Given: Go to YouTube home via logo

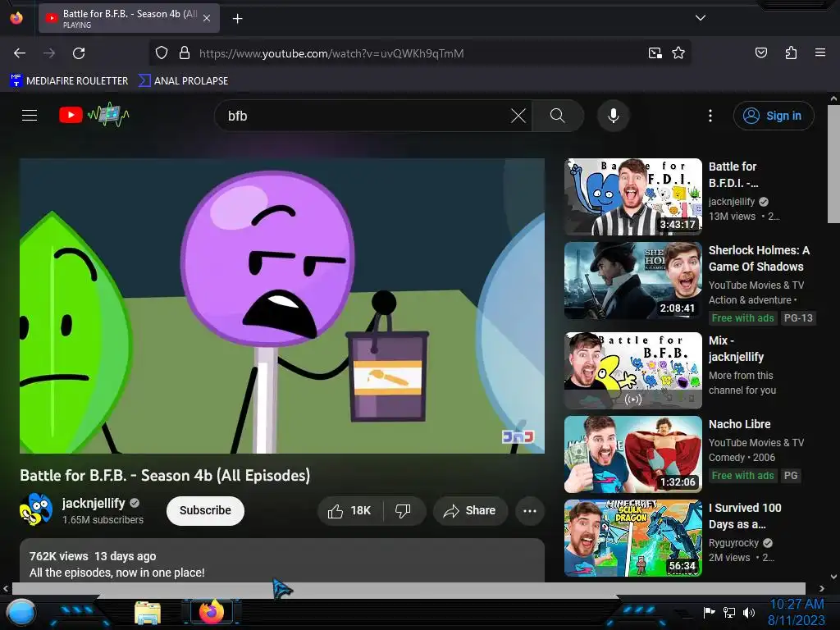Looking at the screenshot, I should point(94,115).
